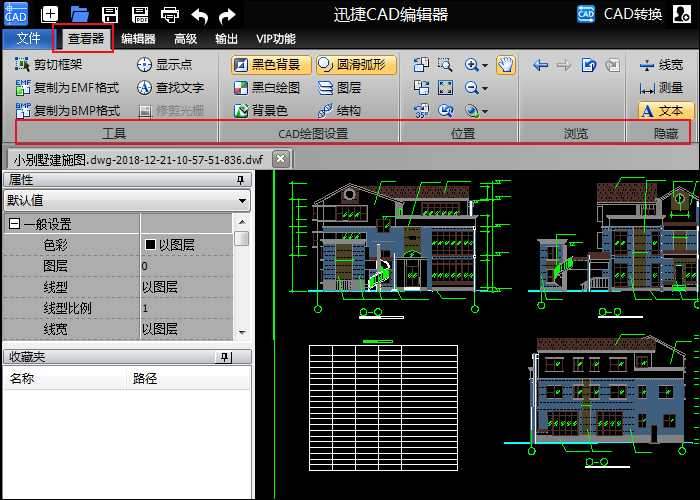This screenshot has width=700, height=500.
Task: Select the 线型 property row value
Action: (187, 287)
